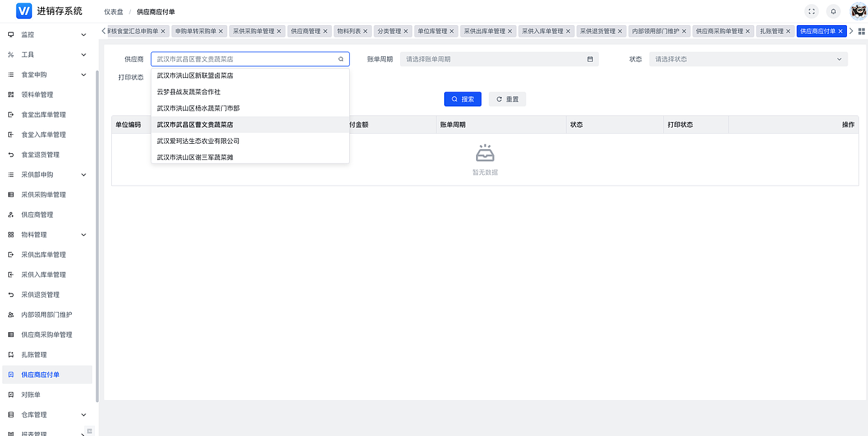Expand the 工具 sidebar menu
Image resolution: width=868 pixels, height=436 pixels.
46,55
